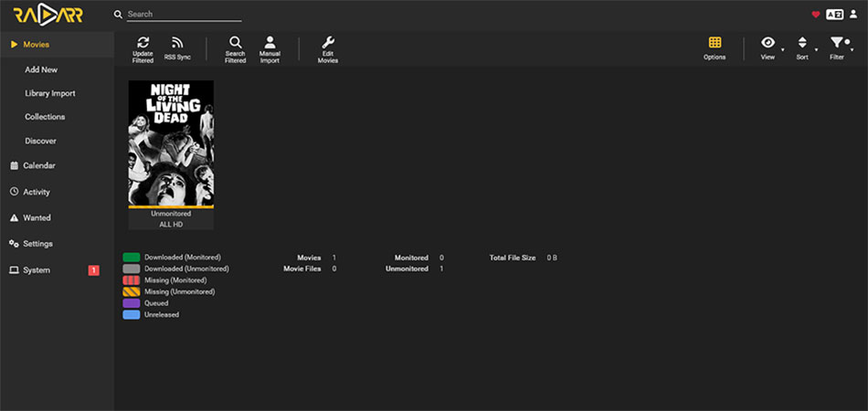This screenshot has width=868, height=411.
Task: Open Edit Movies wrench tool
Action: pos(328,49)
